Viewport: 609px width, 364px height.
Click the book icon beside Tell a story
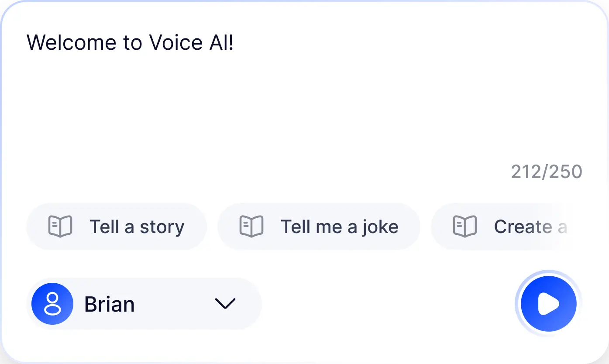(x=60, y=227)
